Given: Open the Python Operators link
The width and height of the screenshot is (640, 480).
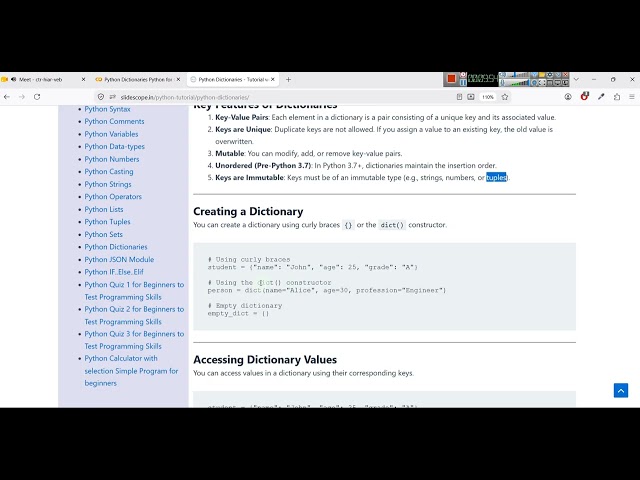Looking at the screenshot, I should pos(113,196).
